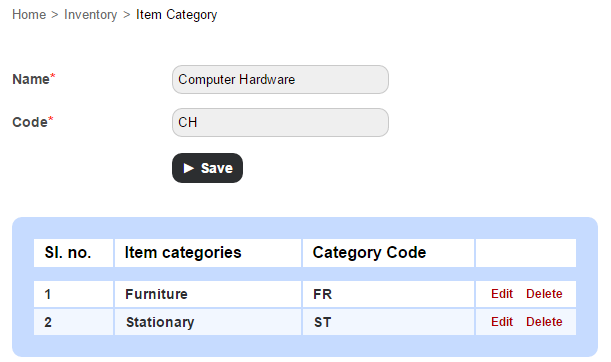611x362 pixels.
Task: Click the Item categories column header
Action: [208, 253]
